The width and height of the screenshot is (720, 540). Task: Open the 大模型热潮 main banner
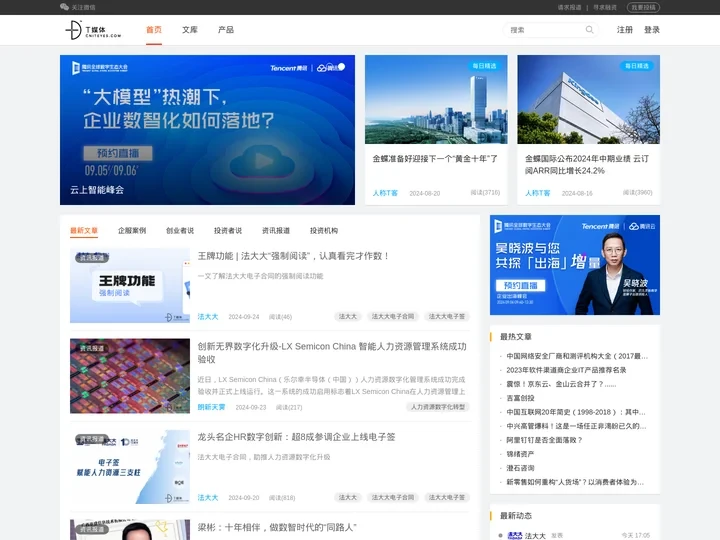tap(207, 130)
